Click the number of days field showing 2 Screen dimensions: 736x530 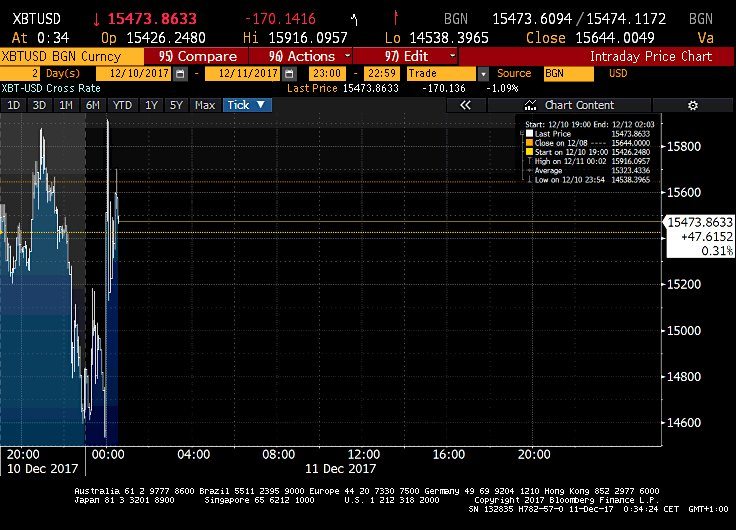pyautogui.click(x=20, y=74)
